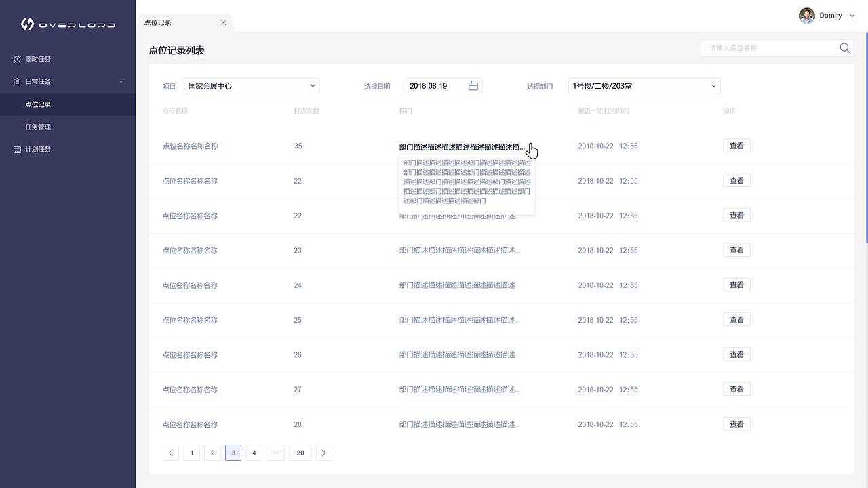
Task: Open the 项目 dropdown showing 国家会展中心
Action: pos(251,86)
